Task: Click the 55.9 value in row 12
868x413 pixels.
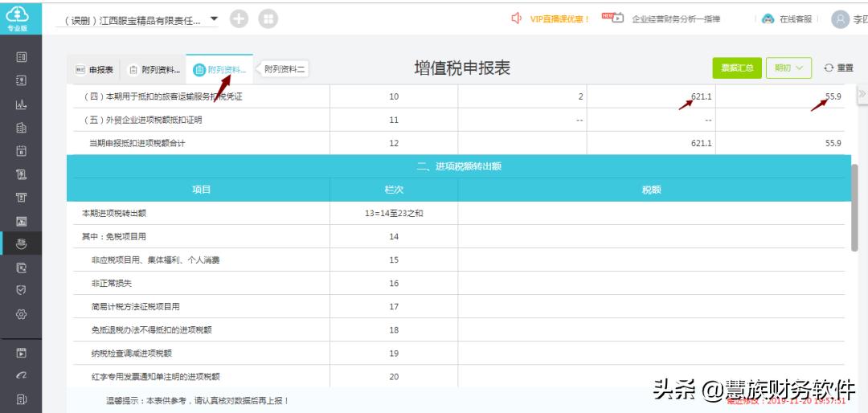Action: (833, 143)
